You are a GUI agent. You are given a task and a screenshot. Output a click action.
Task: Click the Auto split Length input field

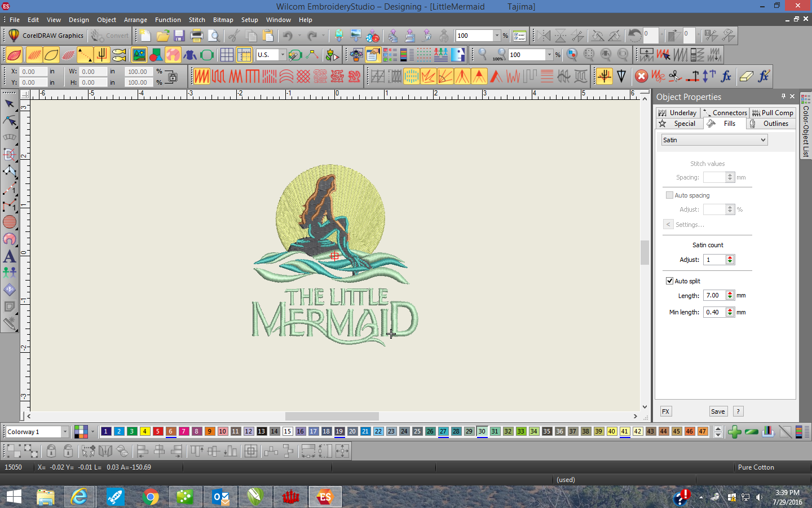(x=714, y=295)
